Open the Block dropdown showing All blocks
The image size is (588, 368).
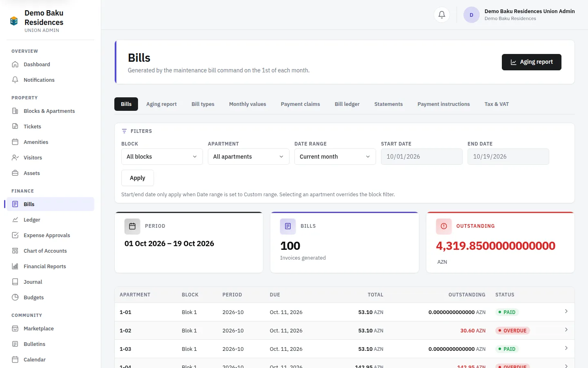click(162, 157)
